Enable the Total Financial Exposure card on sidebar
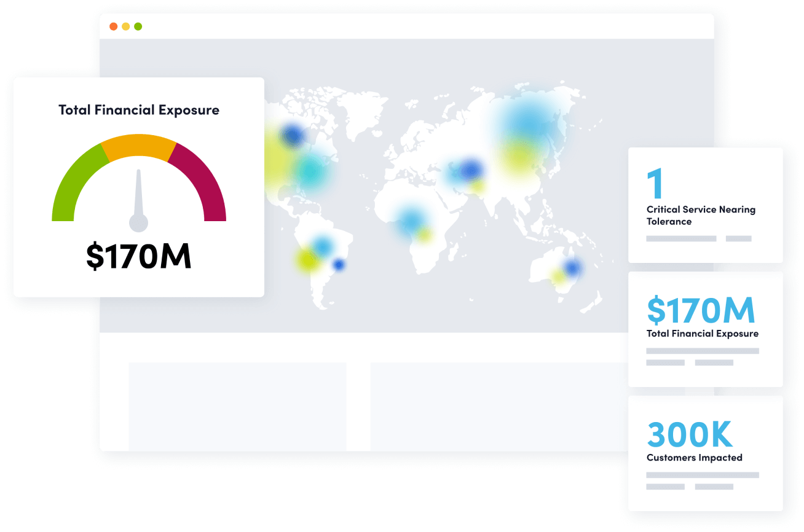The width and height of the screenshot is (804, 532). pos(705,329)
